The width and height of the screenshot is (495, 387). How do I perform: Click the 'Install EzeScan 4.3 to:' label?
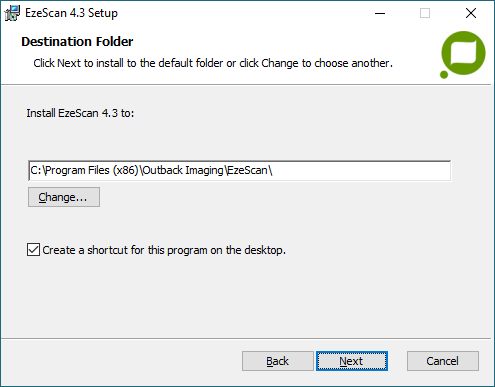coord(80,113)
